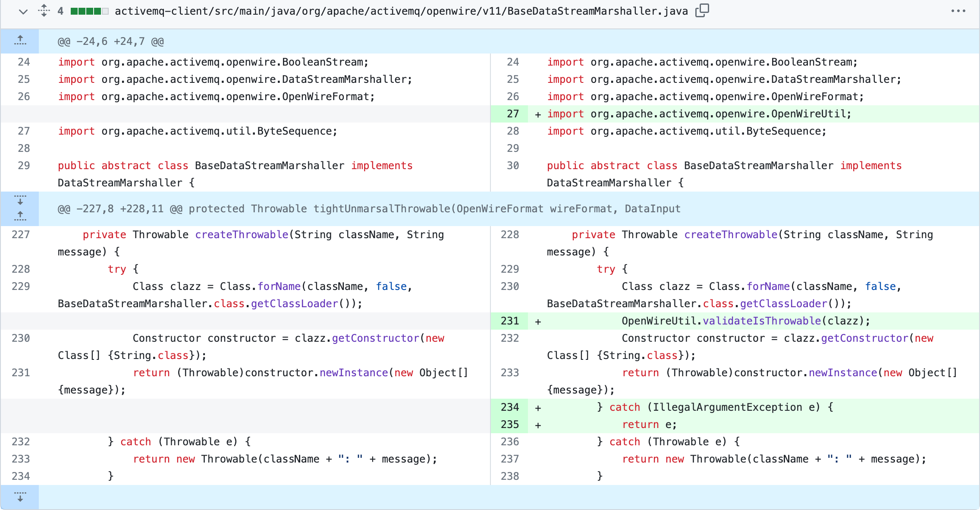This screenshot has height=510, width=980.
Task: Click the changed lines count 4
Action: (60, 11)
